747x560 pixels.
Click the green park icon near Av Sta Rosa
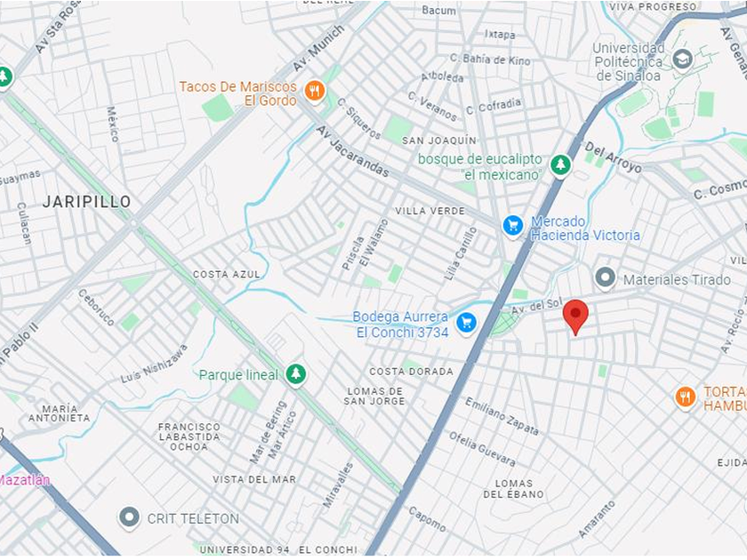(4, 76)
